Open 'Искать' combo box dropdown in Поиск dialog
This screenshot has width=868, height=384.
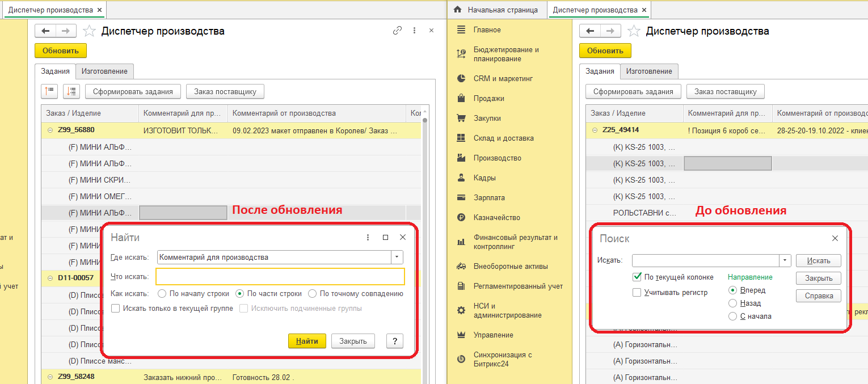pos(785,260)
